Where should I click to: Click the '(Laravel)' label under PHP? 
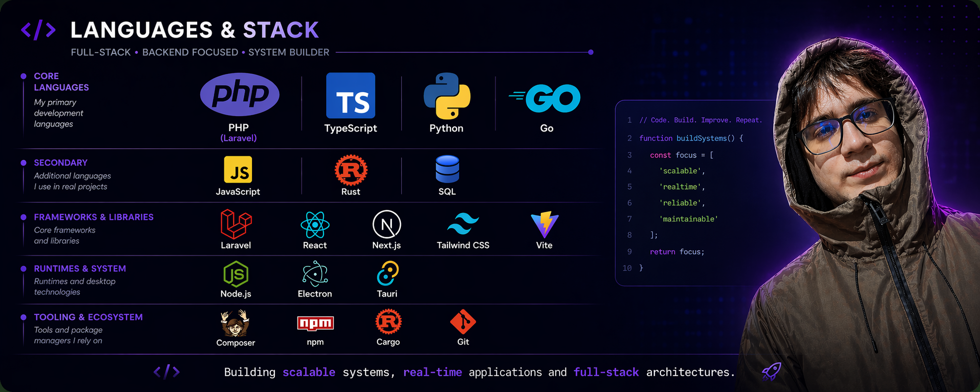(x=238, y=138)
